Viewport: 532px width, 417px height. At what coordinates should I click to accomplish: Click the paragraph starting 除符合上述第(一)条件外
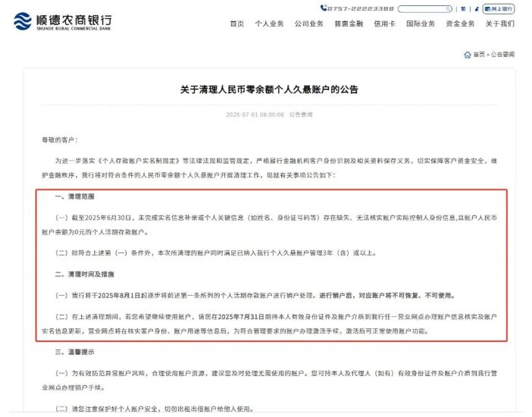pos(216,253)
